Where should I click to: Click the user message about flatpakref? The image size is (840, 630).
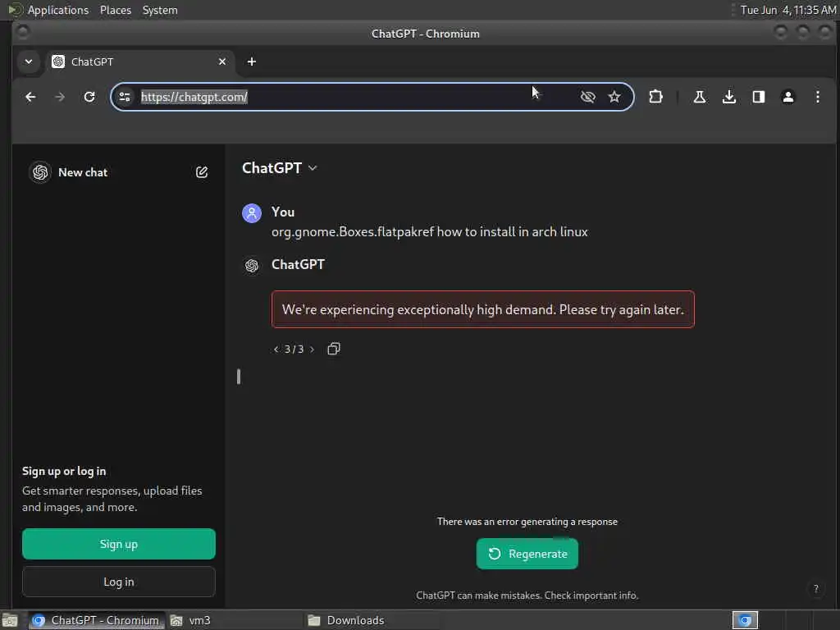tap(430, 232)
